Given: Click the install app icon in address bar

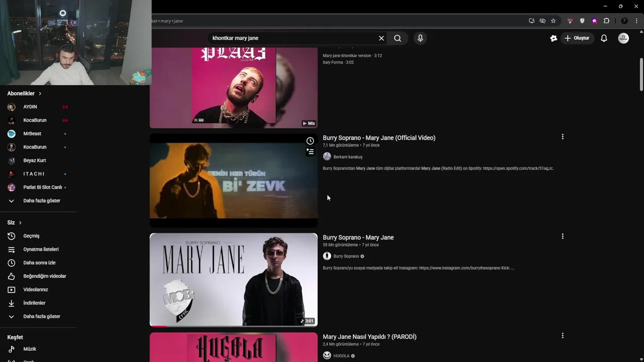Looking at the screenshot, I should (531, 21).
